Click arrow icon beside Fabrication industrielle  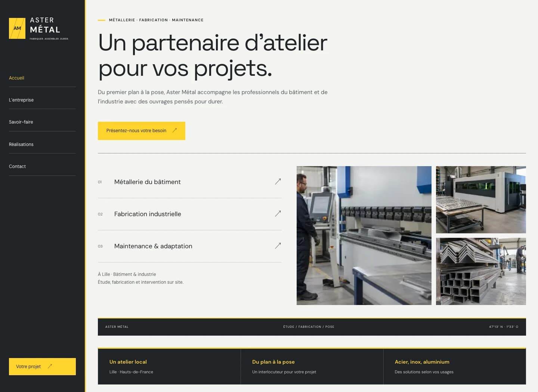[x=278, y=214]
